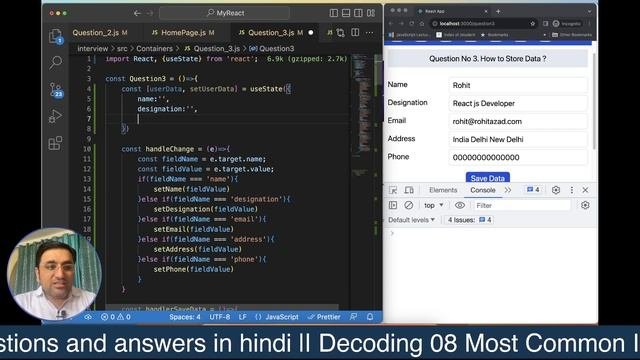Switch to the Console tab in DevTools
This screenshot has width=640, height=360.
(482, 190)
